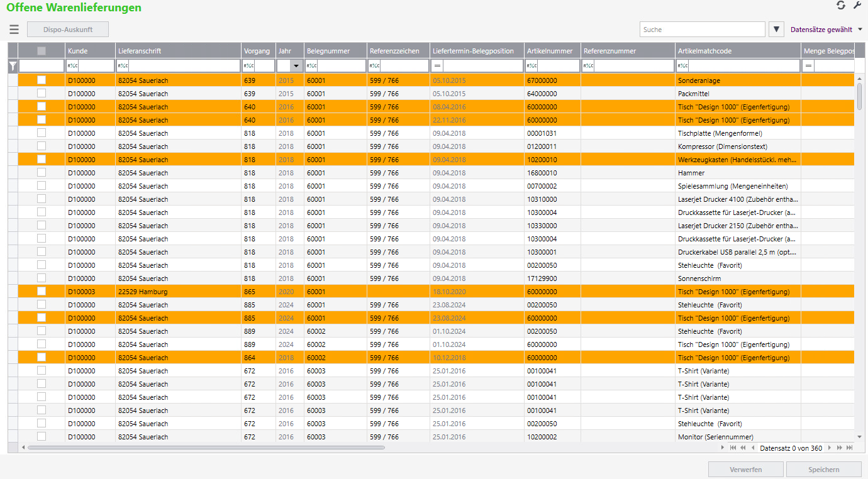Click the filter operator icon in Kunde column
Viewport: 868px width, 479px height.
(72, 65)
